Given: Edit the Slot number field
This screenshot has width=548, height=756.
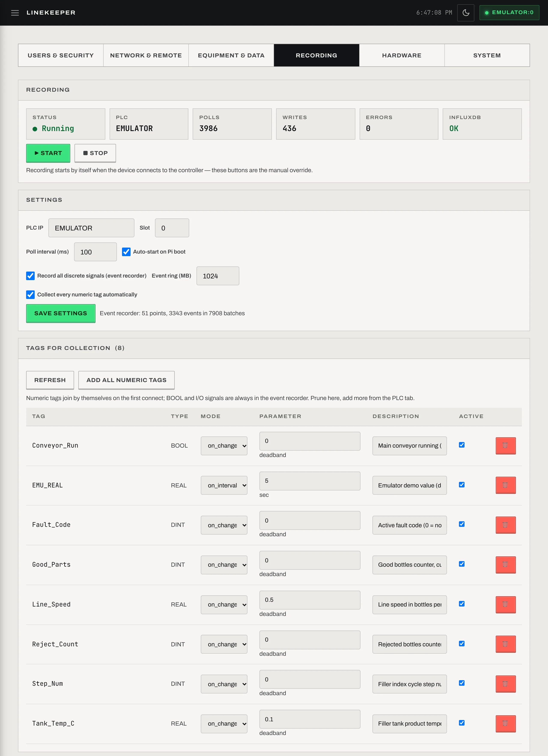Looking at the screenshot, I should (x=172, y=228).
